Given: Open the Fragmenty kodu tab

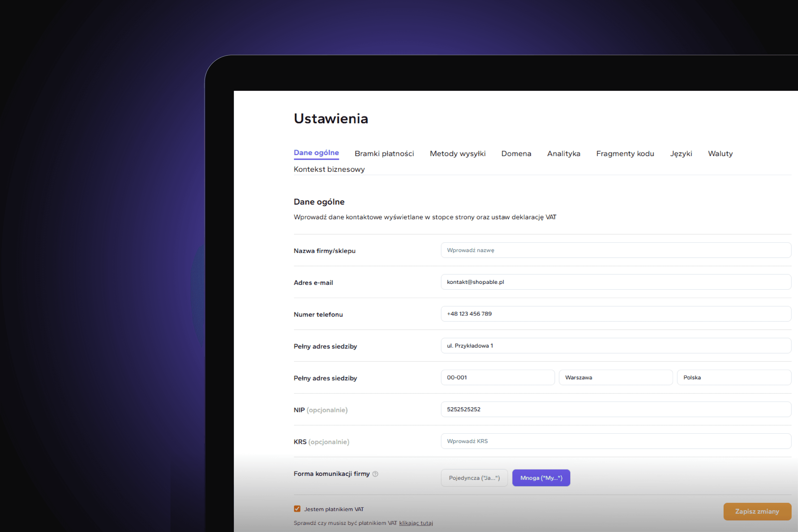Looking at the screenshot, I should point(625,154).
